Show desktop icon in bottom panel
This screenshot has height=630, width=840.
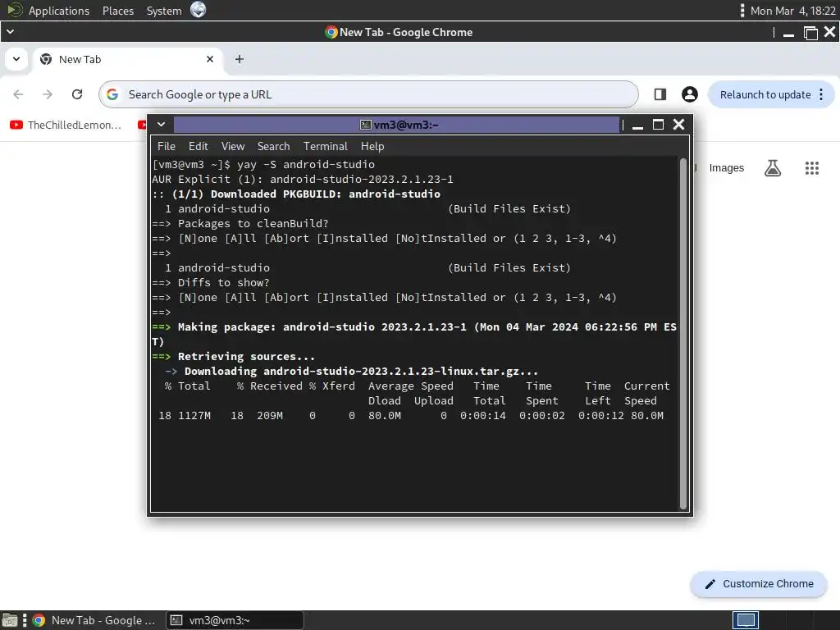click(10, 621)
